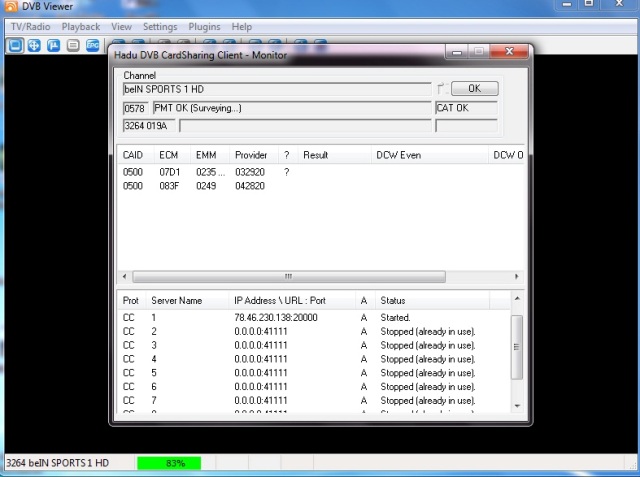Sort by the CAID column header
The width and height of the screenshot is (640, 477).
click(136, 155)
